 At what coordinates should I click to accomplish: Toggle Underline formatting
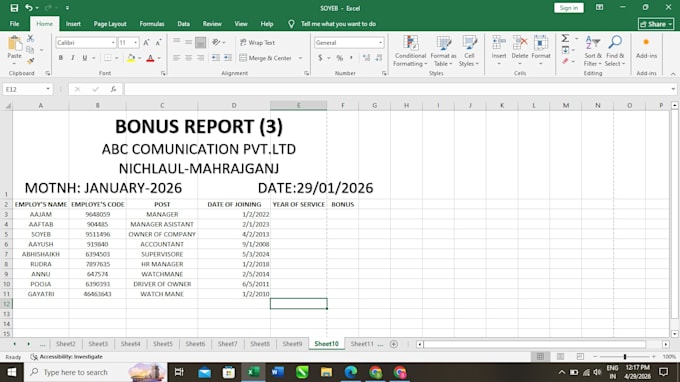point(85,58)
